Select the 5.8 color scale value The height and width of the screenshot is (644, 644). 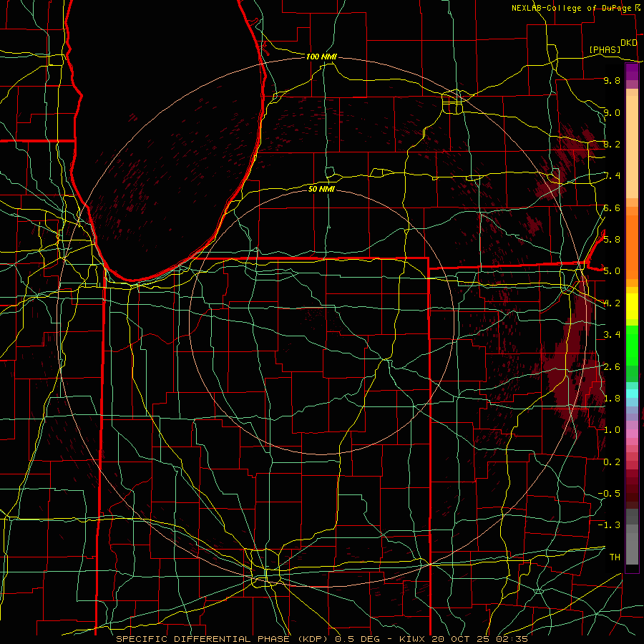click(x=612, y=240)
